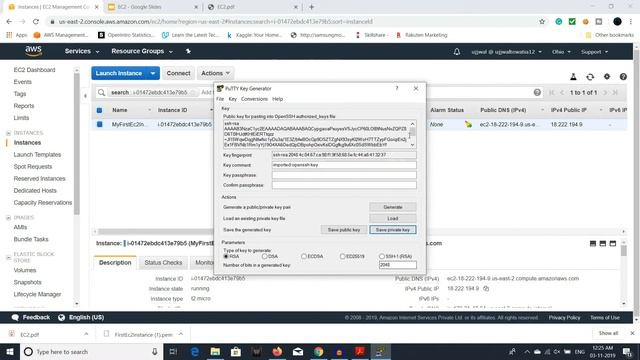Open Spot Requests in the sidebar

point(33,167)
